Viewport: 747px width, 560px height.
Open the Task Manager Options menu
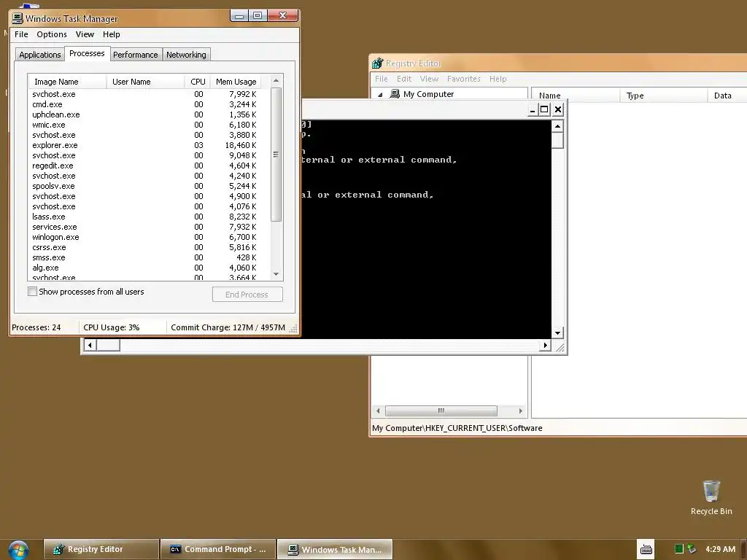click(52, 34)
